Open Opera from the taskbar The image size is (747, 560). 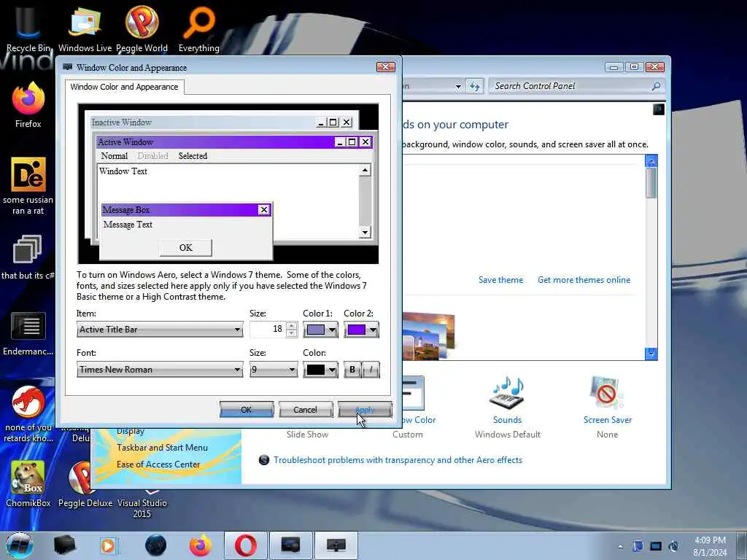click(245, 545)
